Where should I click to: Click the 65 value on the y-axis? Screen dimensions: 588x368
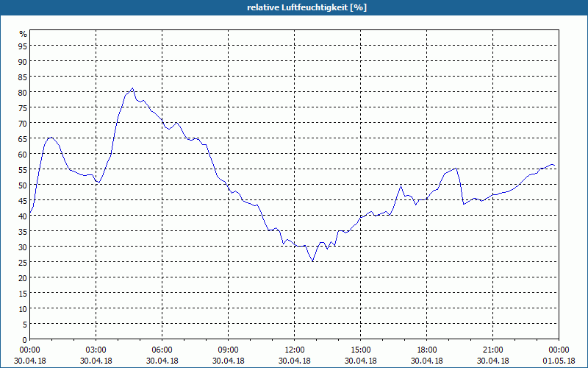[x=23, y=138]
